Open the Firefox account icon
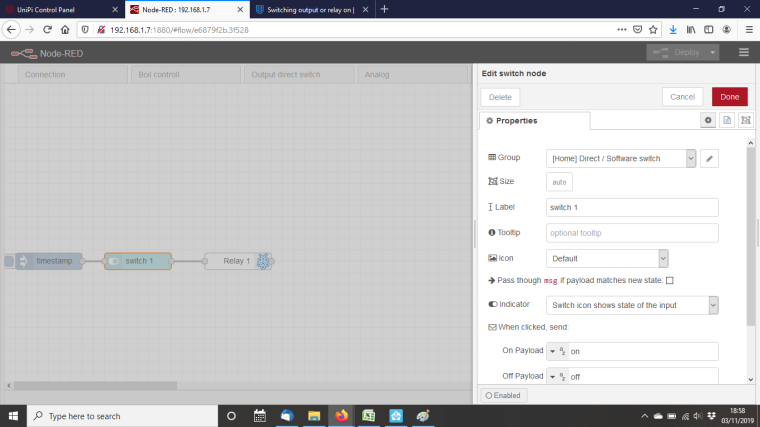This screenshot has width=760, height=427. click(727, 30)
